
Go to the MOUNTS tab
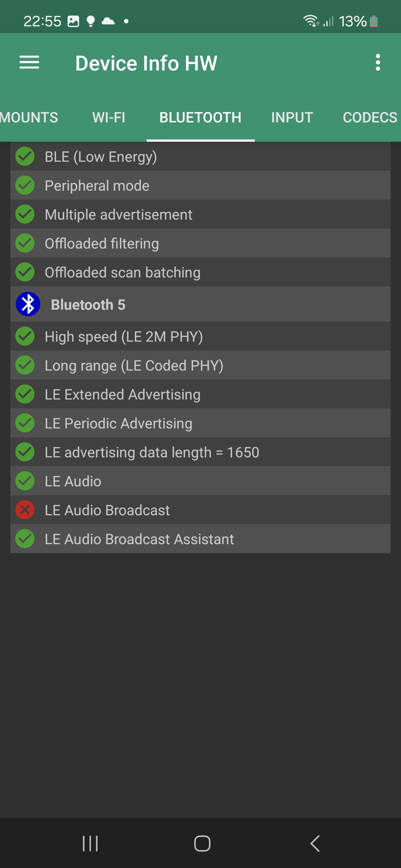click(x=29, y=118)
